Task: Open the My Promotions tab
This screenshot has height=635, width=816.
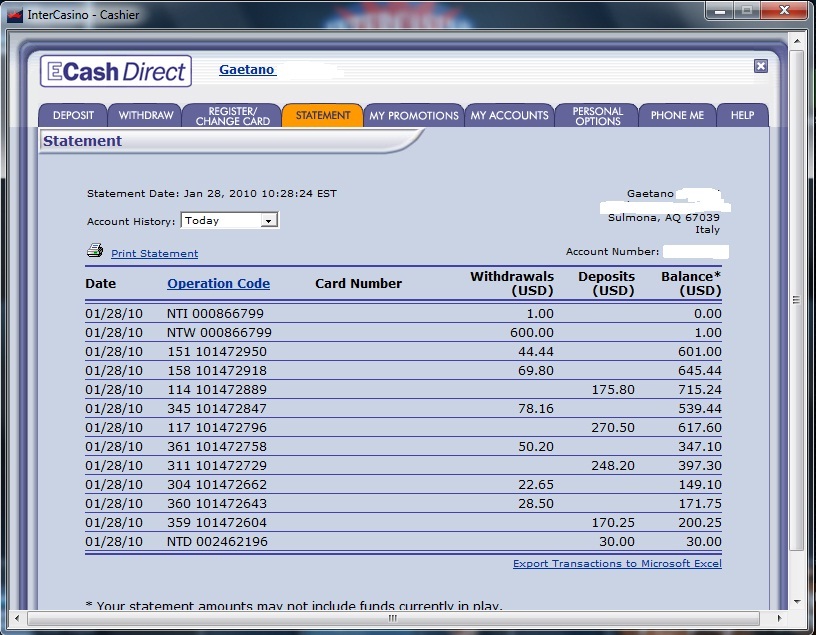Action: coord(414,115)
